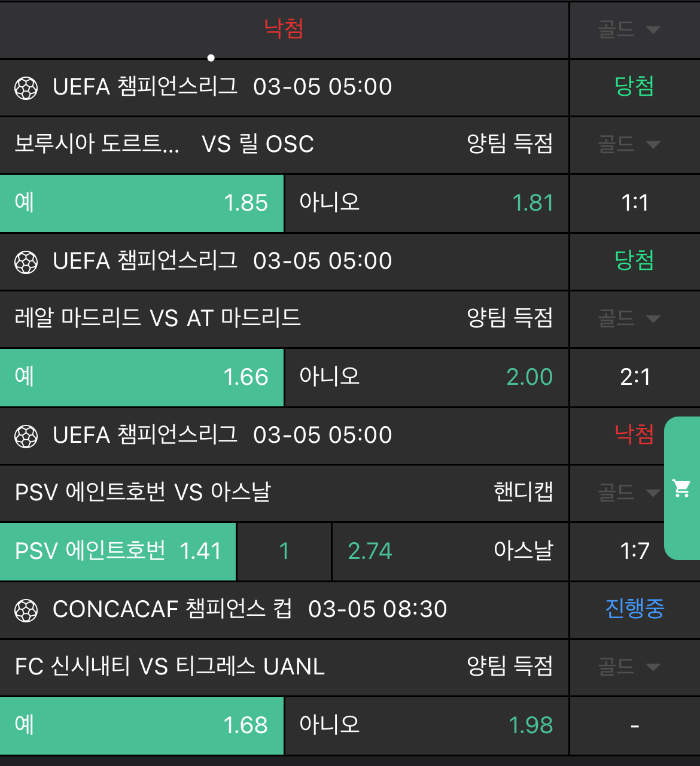Expand 골드 dropdown in Dortmund vs Lille row
This screenshot has height=766, width=700.
pos(629,144)
